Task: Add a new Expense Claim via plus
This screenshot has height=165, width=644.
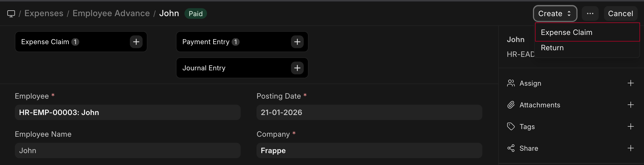Action: tap(136, 42)
